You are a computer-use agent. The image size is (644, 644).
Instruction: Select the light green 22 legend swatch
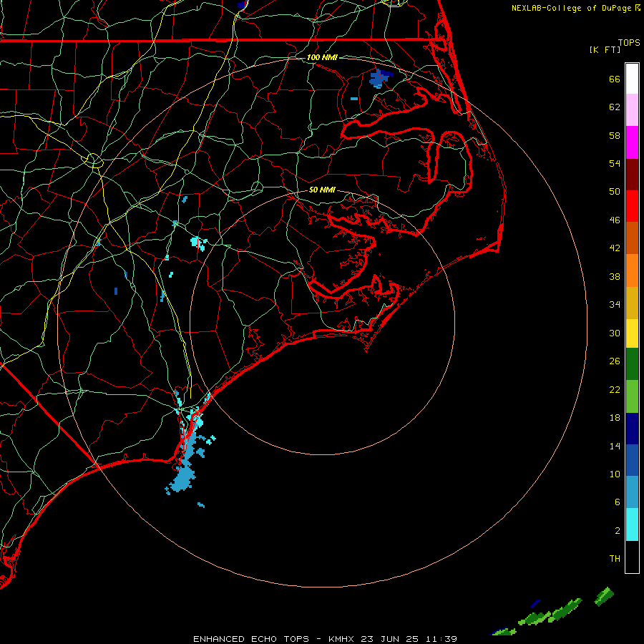pyautogui.click(x=632, y=396)
